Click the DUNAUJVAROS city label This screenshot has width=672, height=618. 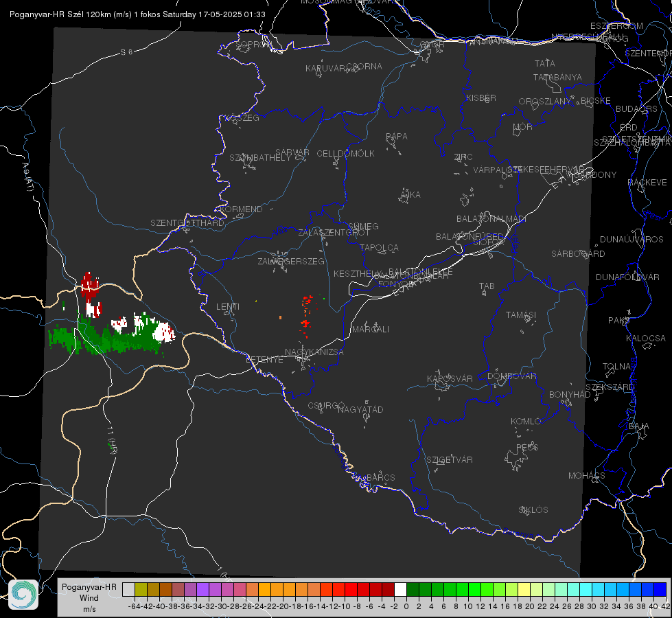click(x=632, y=240)
